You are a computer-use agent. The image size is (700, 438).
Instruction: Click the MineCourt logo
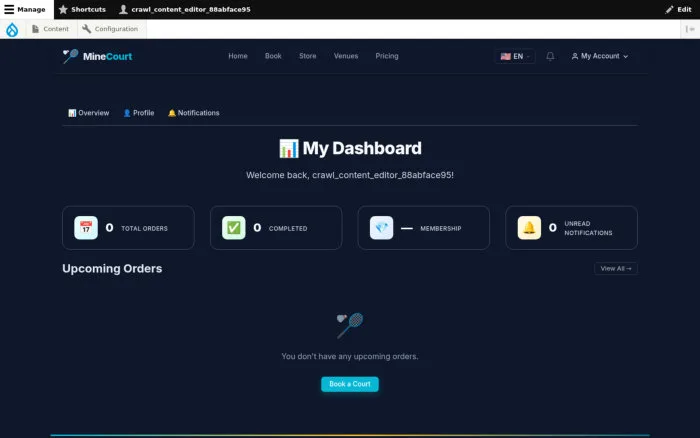pos(97,56)
